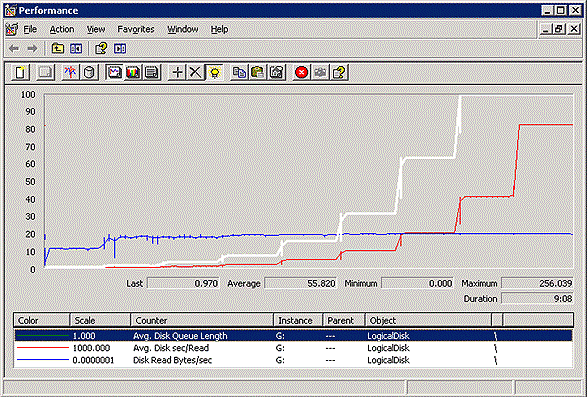Toggle the Highlight lightbulb icon
Image resolution: width=587 pixels, height=397 pixels.
coord(214,72)
